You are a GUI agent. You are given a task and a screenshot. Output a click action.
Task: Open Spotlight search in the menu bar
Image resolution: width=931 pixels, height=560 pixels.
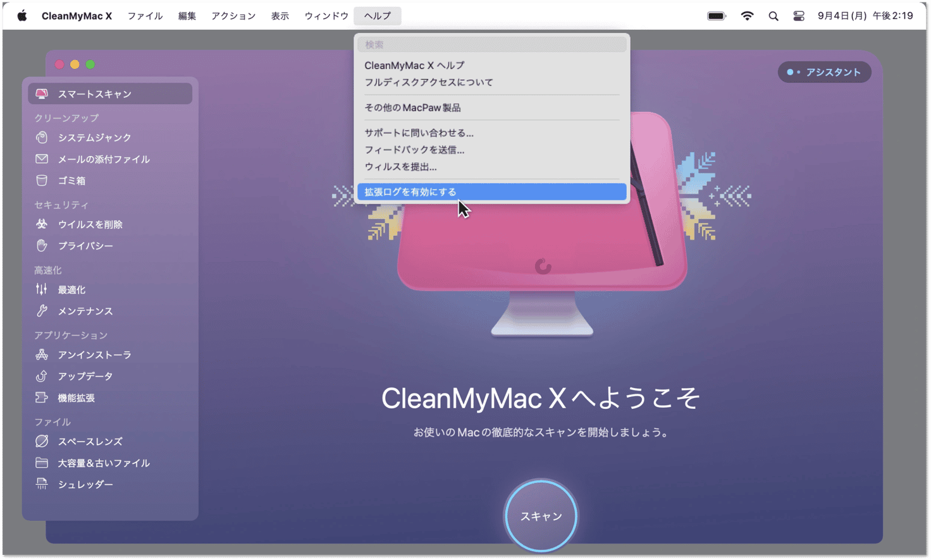click(x=774, y=16)
